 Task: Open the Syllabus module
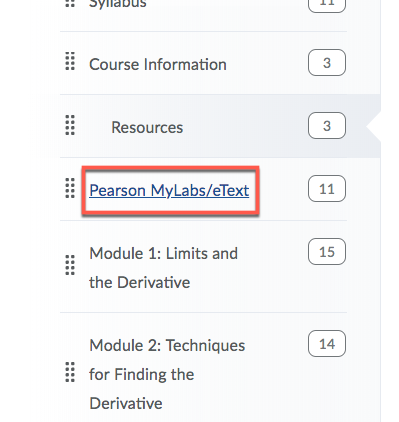pos(118,4)
